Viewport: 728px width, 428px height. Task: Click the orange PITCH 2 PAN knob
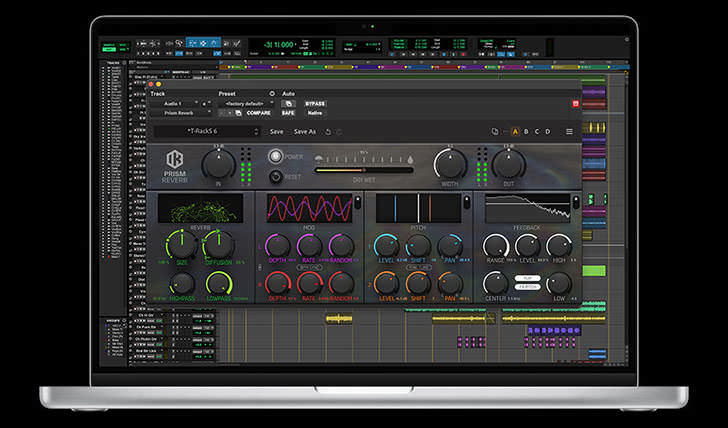point(450,283)
